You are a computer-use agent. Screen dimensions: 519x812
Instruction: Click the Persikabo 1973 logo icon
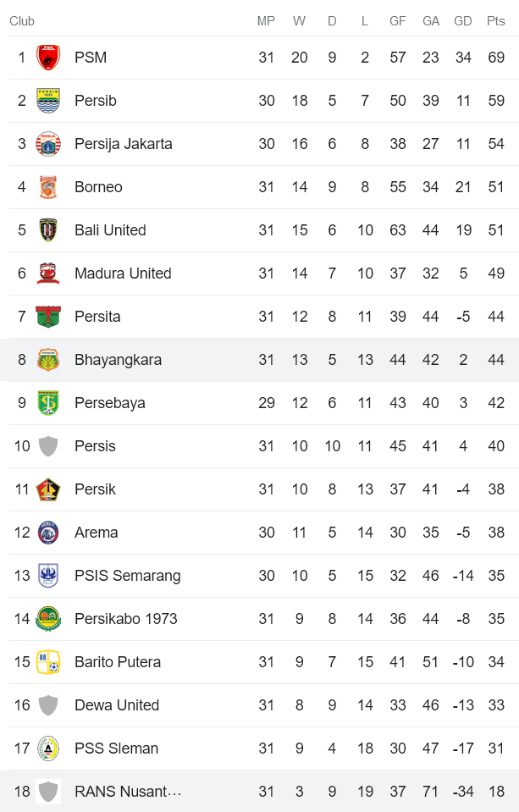click(x=48, y=619)
